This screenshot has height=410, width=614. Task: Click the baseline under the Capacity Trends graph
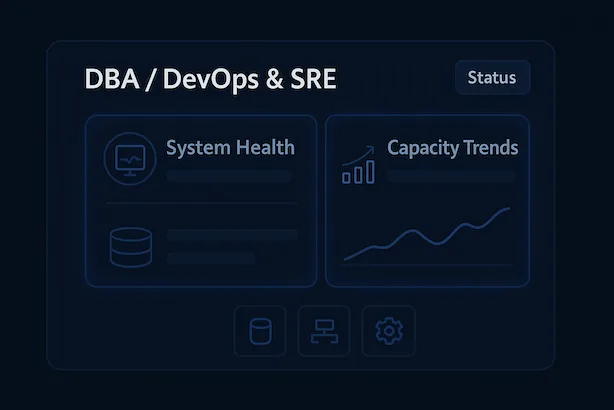(427, 266)
